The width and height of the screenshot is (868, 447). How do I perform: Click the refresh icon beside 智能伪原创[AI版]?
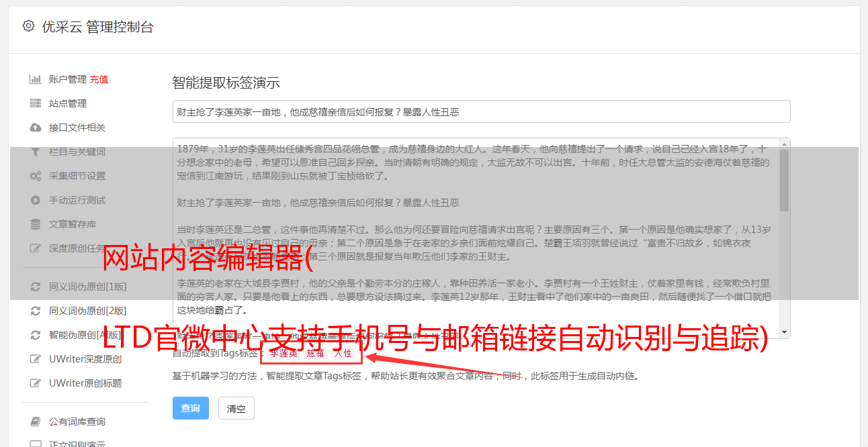pyautogui.click(x=36, y=335)
